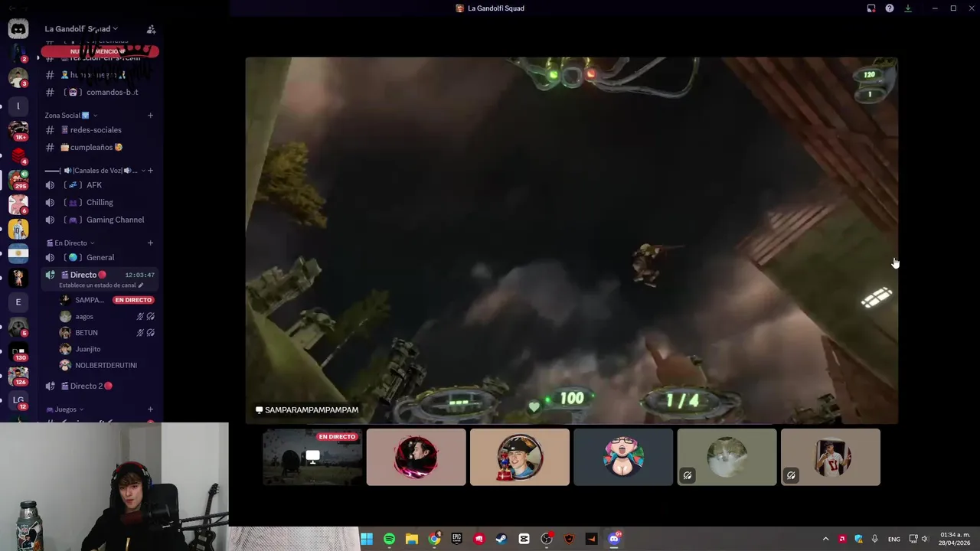
Task: Add channel to Juegos category
Action: [x=150, y=409]
